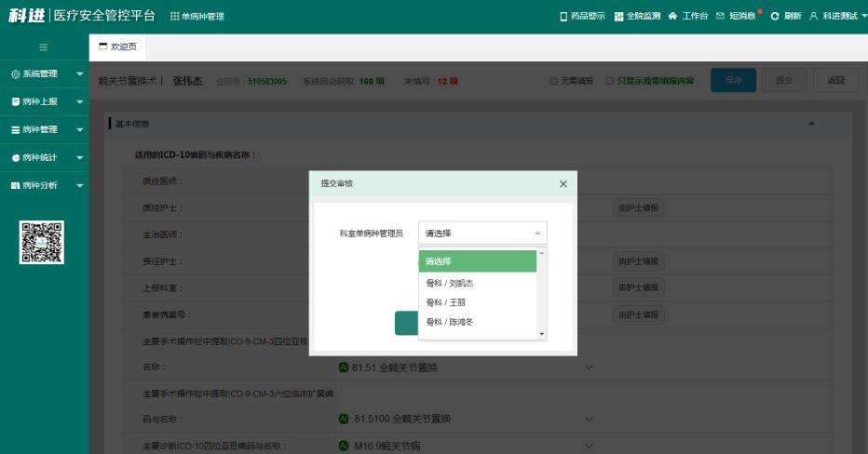Switch to the 欢迎页 tab

(117, 47)
